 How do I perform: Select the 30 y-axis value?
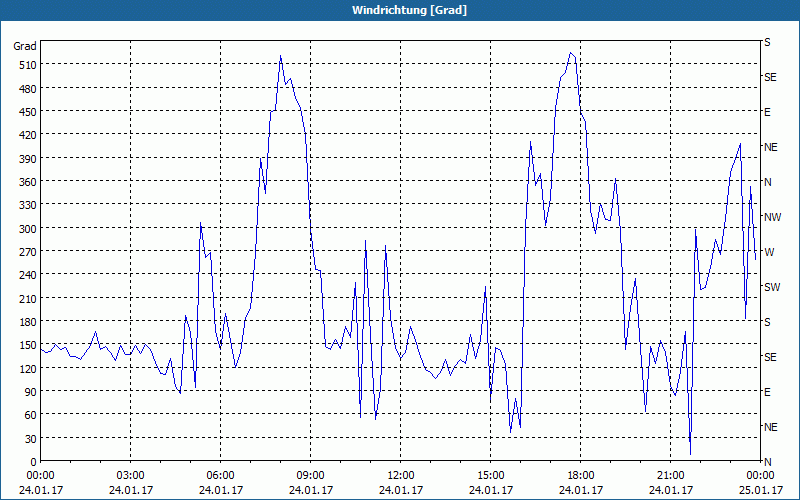pyautogui.click(x=31, y=439)
